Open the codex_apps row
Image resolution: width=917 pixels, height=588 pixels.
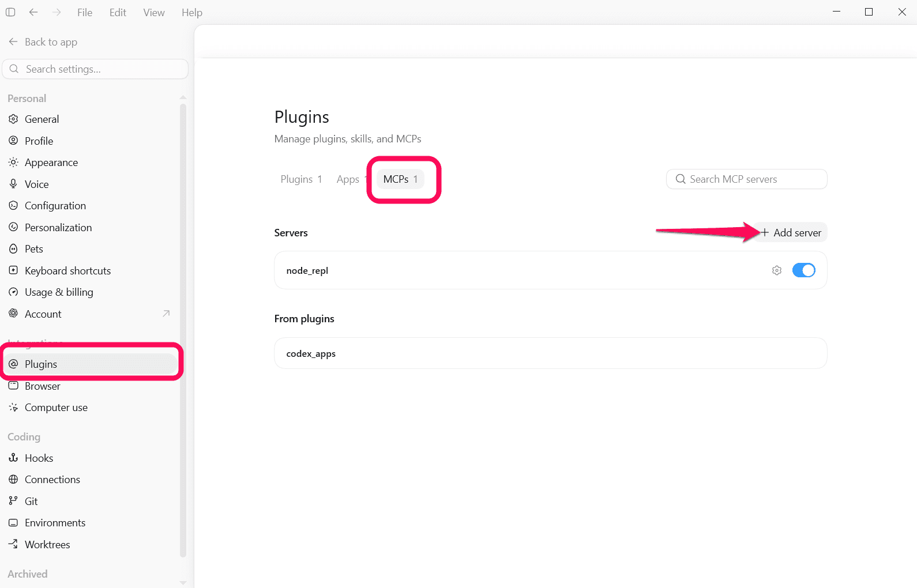pos(551,353)
